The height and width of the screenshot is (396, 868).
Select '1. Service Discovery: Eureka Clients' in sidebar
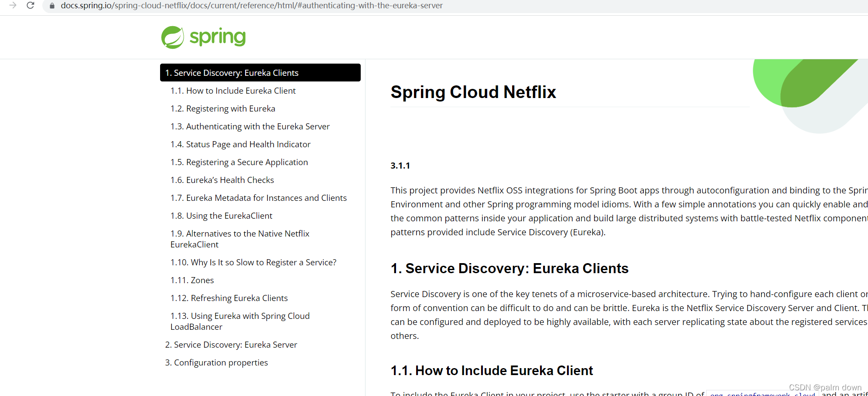coord(260,73)
